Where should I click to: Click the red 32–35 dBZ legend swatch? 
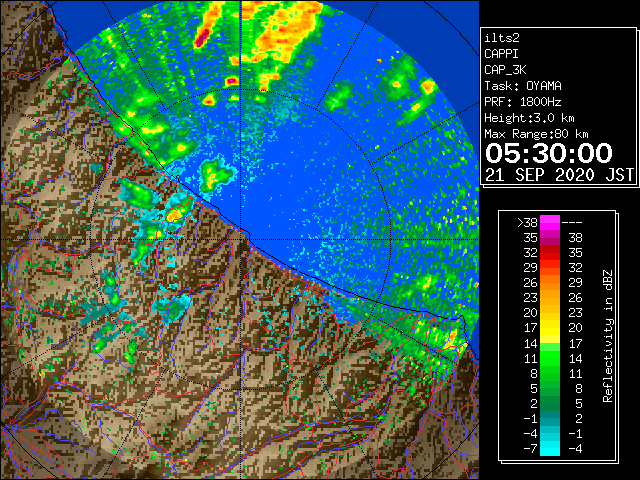[x=549, y=253]
